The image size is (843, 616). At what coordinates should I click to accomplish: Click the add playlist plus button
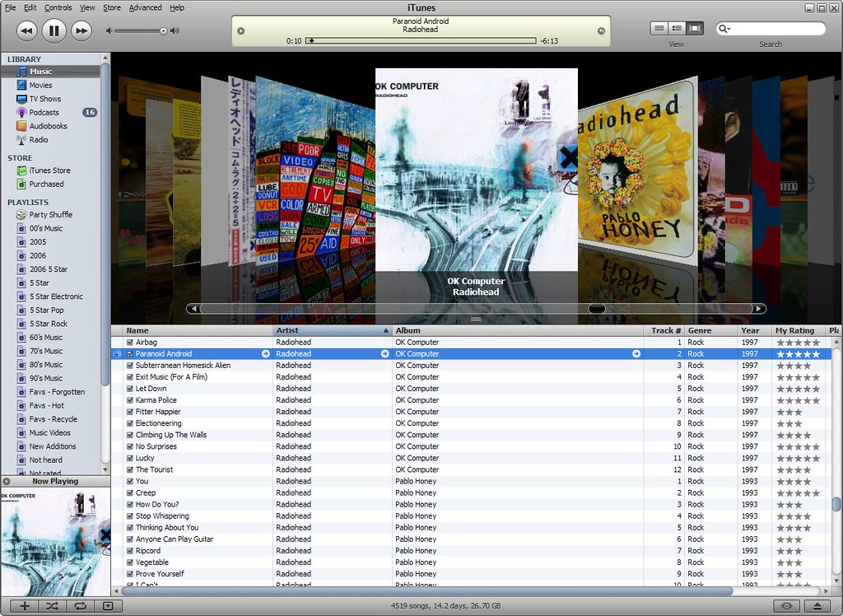(x=24, y=606)
